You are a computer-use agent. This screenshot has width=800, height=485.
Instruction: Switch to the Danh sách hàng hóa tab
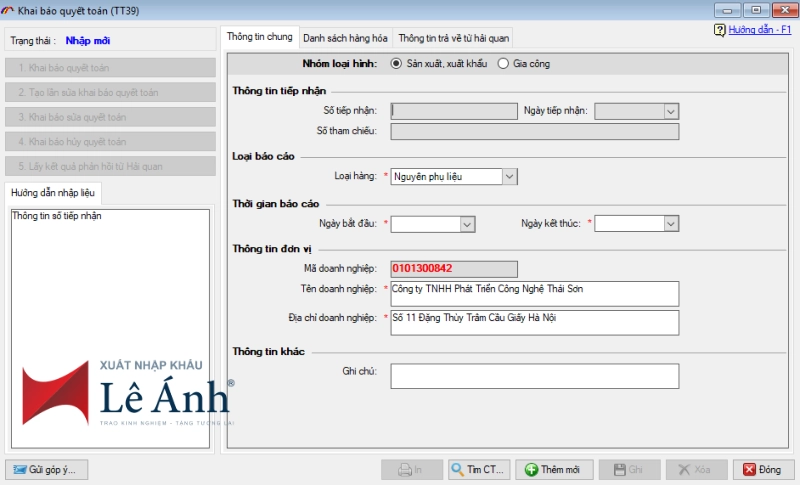pyautogui.click(x=344, y=38)
